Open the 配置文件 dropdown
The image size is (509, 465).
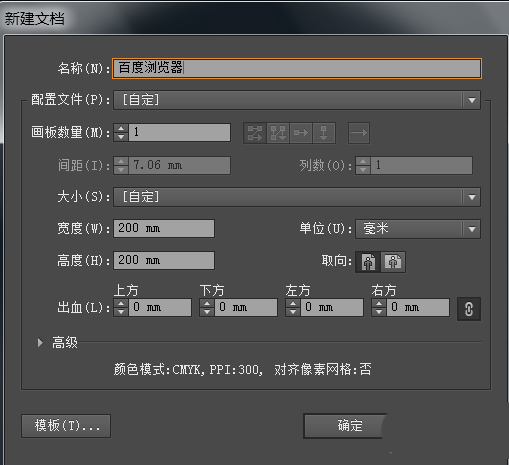tap(297, 100)
